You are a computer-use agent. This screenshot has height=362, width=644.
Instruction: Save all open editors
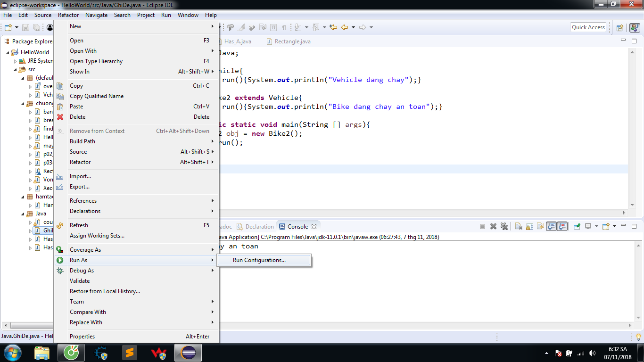click(36, 27)
